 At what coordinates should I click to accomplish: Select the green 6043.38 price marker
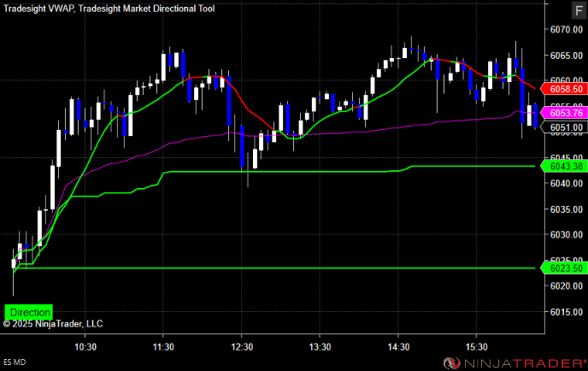(x=564, y=166)
